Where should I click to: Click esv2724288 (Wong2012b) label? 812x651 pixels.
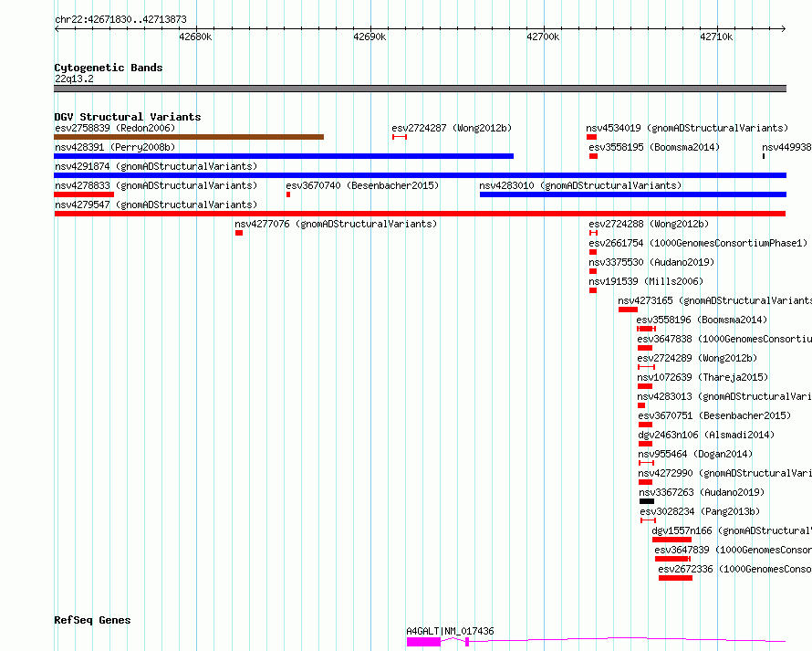(x=649, y=224)
